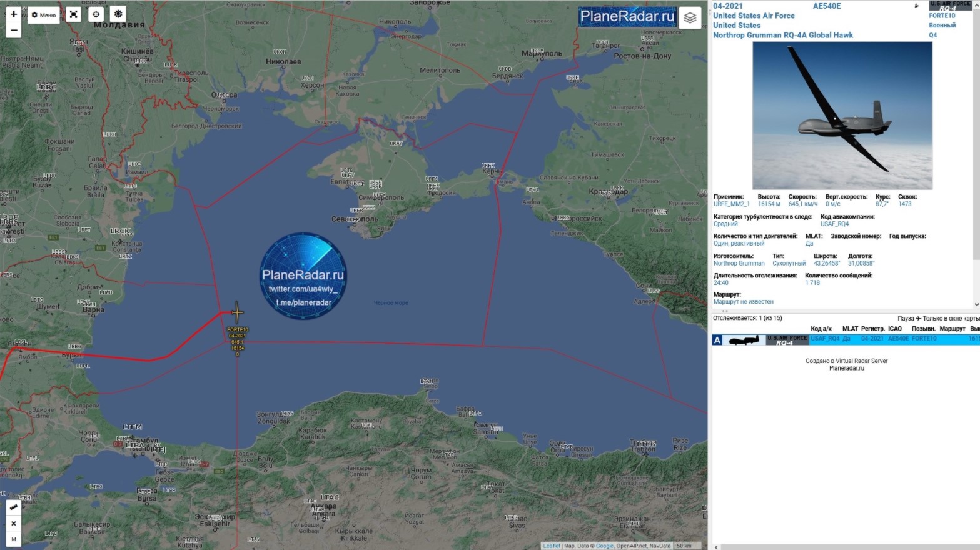The image size is (980, 550).
Task: Click altitude value 16154 м
Action: [769, 204]
